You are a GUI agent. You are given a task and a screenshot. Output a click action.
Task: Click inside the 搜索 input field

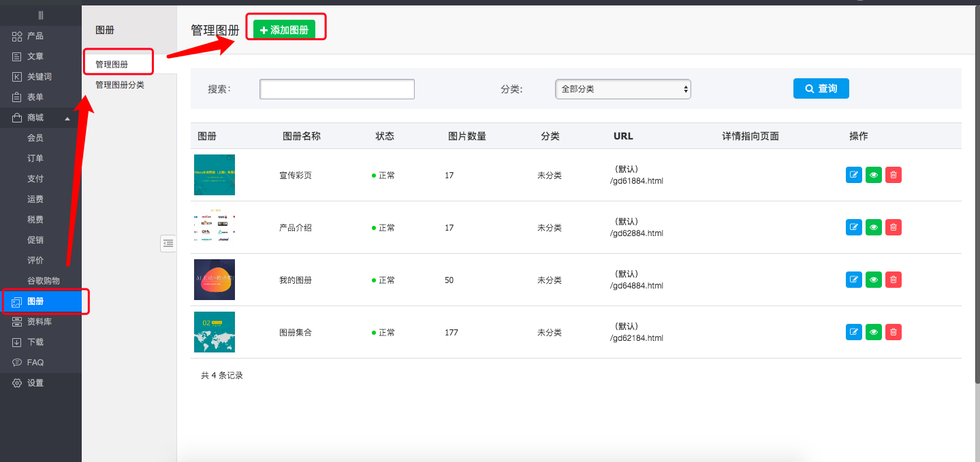coord(336,88)
